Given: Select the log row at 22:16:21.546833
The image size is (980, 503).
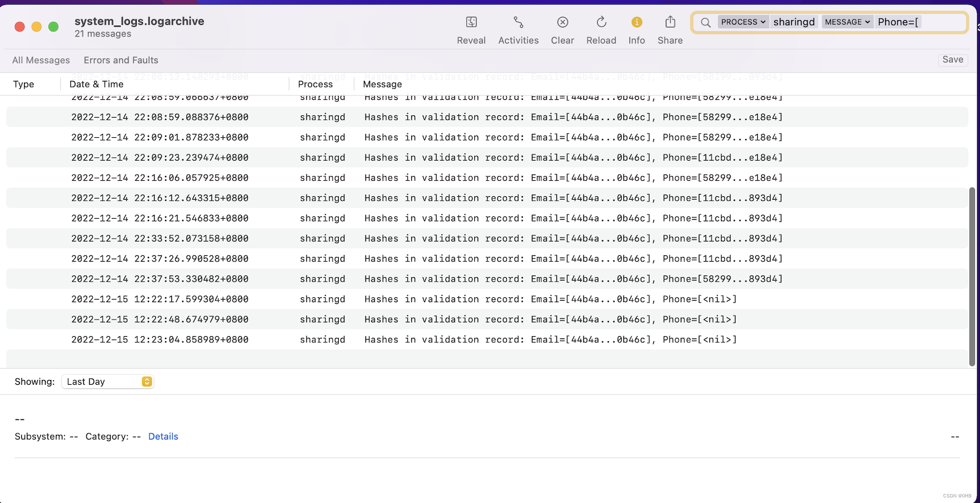Looking at the screenshot, I should (487, 218).
